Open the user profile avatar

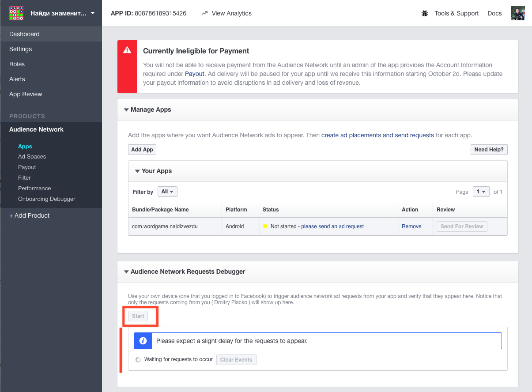(518, 13)
